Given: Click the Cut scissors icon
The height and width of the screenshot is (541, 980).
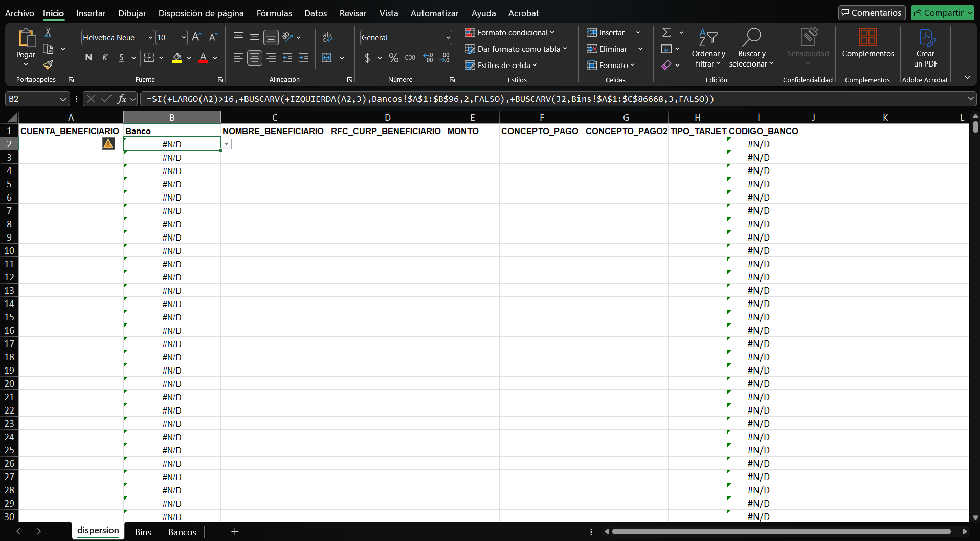Looking at the screenshot, I should tap(48, 33).
